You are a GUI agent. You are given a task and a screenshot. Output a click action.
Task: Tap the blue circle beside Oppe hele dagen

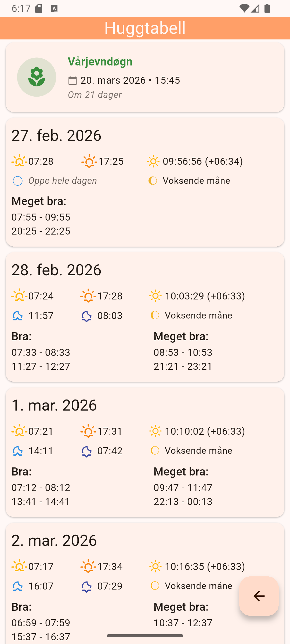18,181
